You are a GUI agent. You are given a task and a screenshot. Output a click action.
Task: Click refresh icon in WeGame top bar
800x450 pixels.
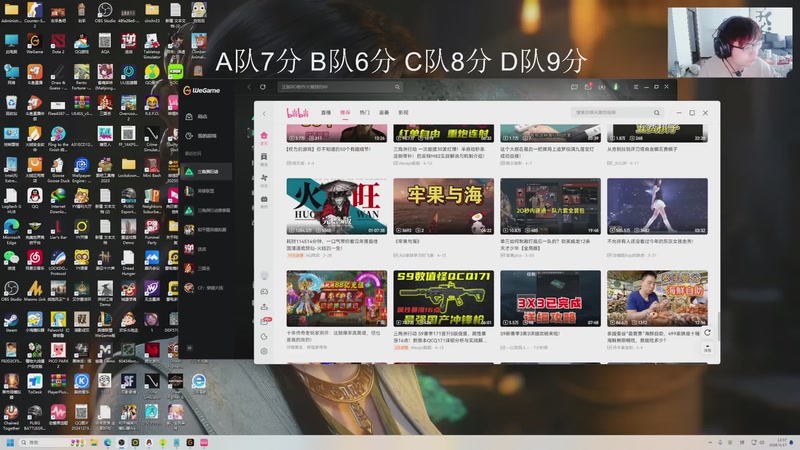pos(263,87)
